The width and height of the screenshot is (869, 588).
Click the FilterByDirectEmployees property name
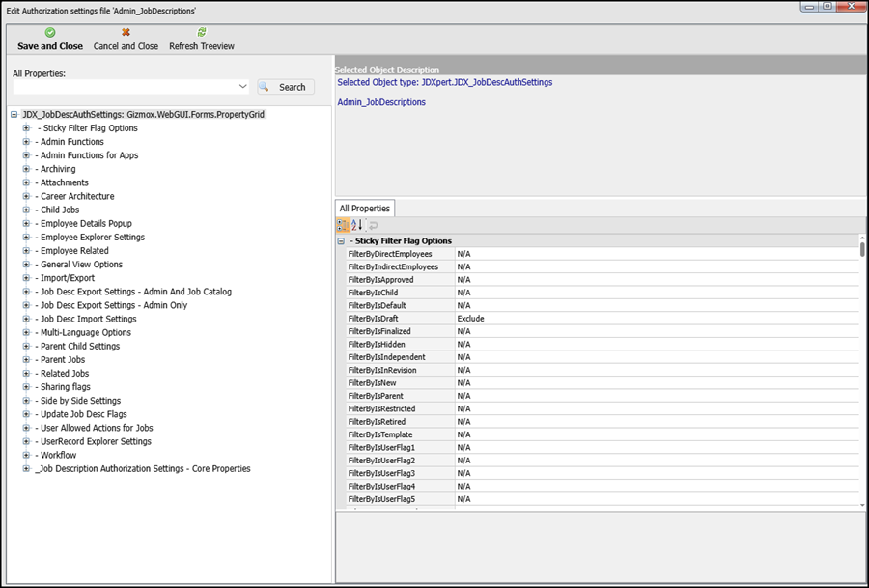pos(390,254)
